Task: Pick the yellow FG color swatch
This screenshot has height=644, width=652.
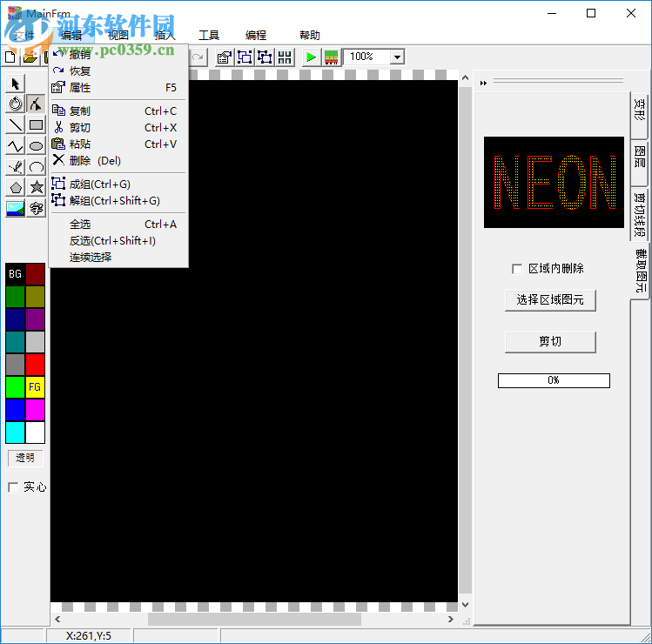Action: coord(36,387)
